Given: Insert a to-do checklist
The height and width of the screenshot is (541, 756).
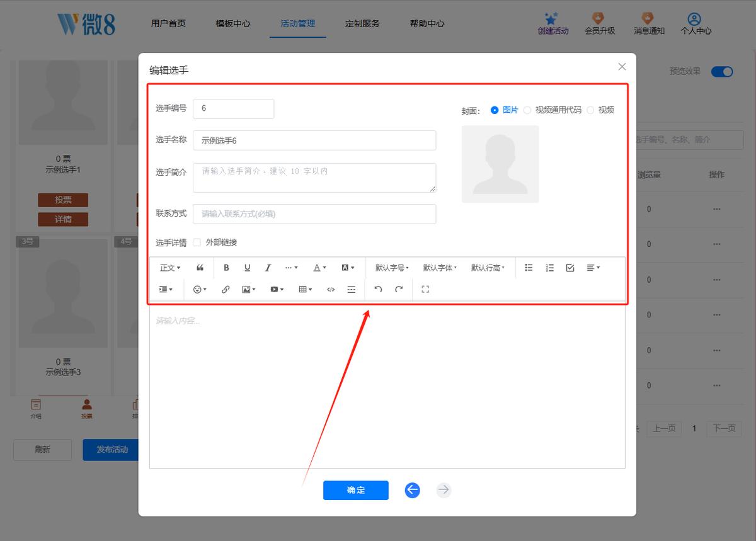Looking at the screenshot, I should [x=570, y=268].
